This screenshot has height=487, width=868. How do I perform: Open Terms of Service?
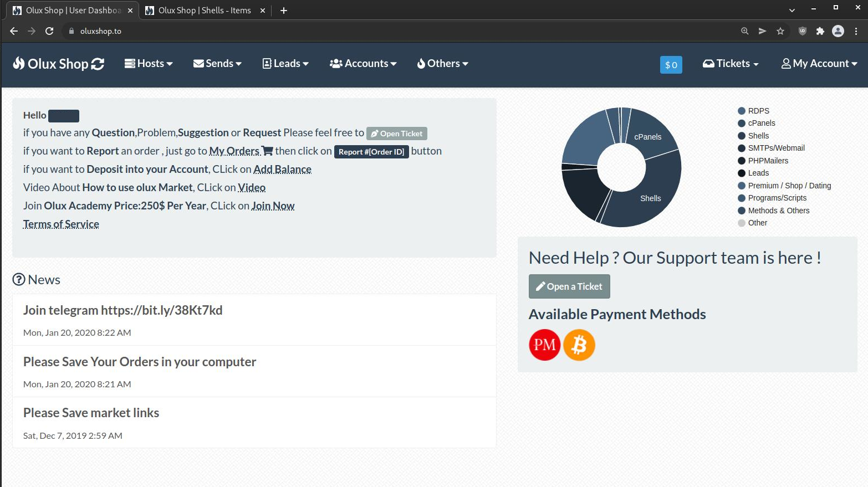61,224
